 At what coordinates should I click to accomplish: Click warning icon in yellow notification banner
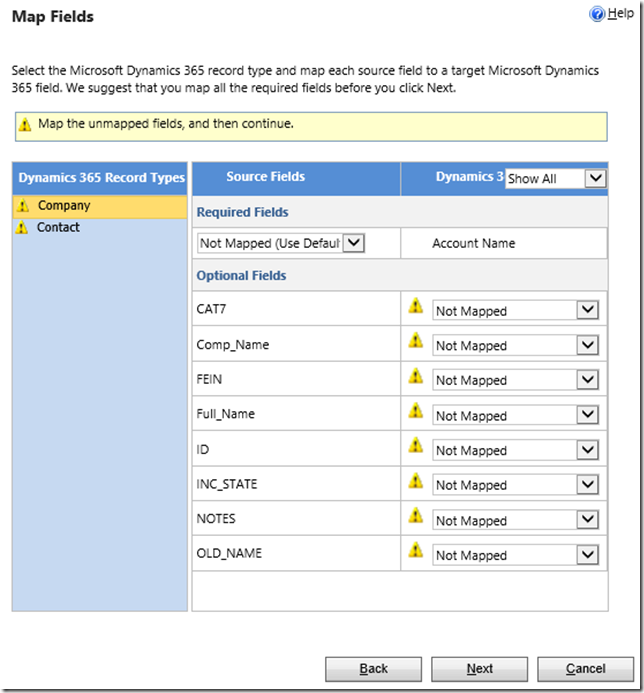[x=25, y=125]
